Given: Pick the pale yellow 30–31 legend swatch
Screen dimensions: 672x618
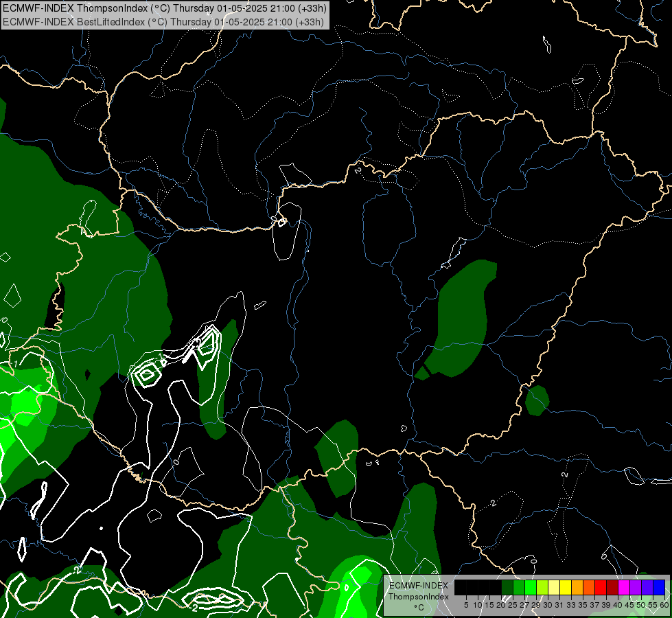Looking at the screenshot, I should tap(554, 588).
